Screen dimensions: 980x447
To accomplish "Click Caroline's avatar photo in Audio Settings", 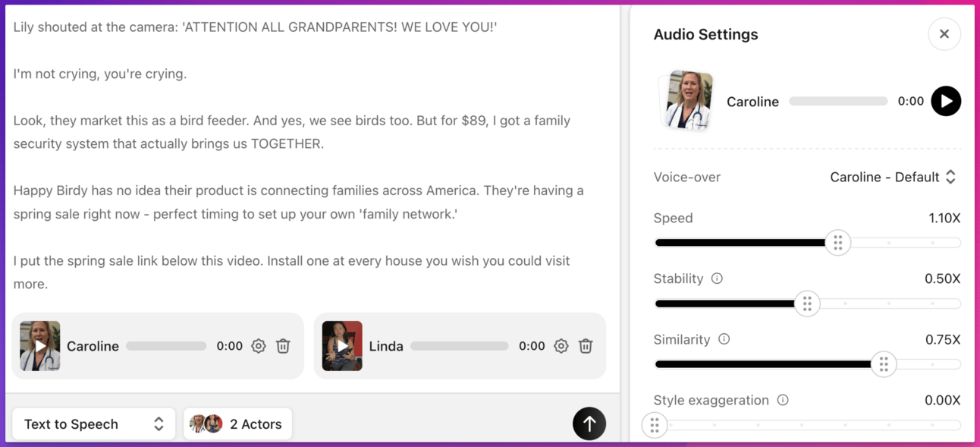I will [x=686, y=101].
